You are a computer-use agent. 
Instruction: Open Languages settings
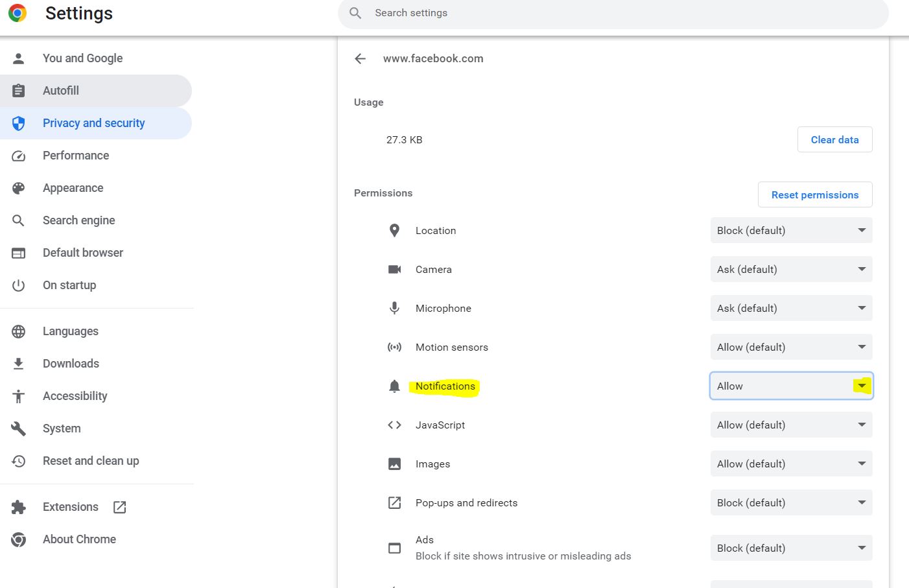click(96, 331)
